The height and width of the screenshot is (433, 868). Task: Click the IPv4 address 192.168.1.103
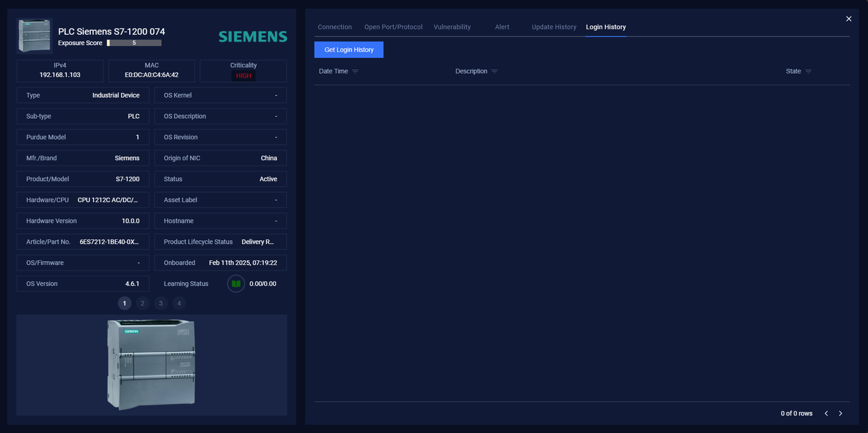(60, 75)
